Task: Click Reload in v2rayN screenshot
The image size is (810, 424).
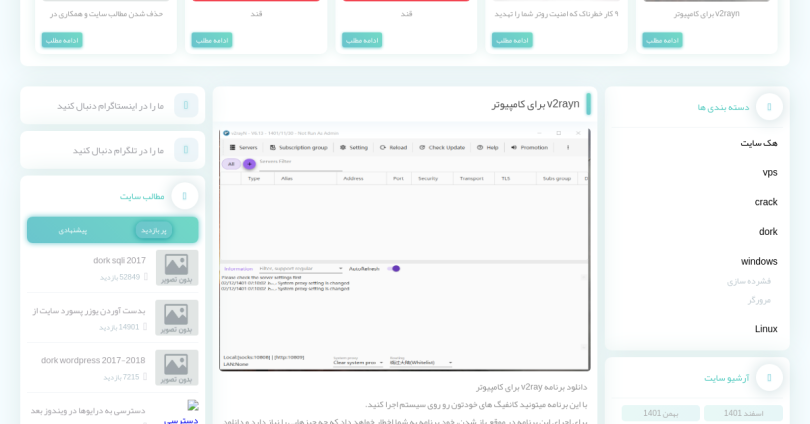Action: click(x=394, y=148)
